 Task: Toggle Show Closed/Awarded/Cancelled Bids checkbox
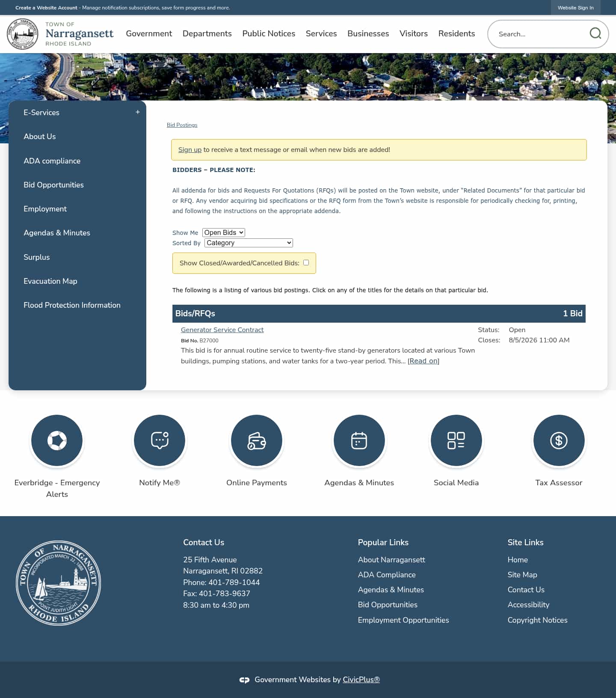click(306, 262)
